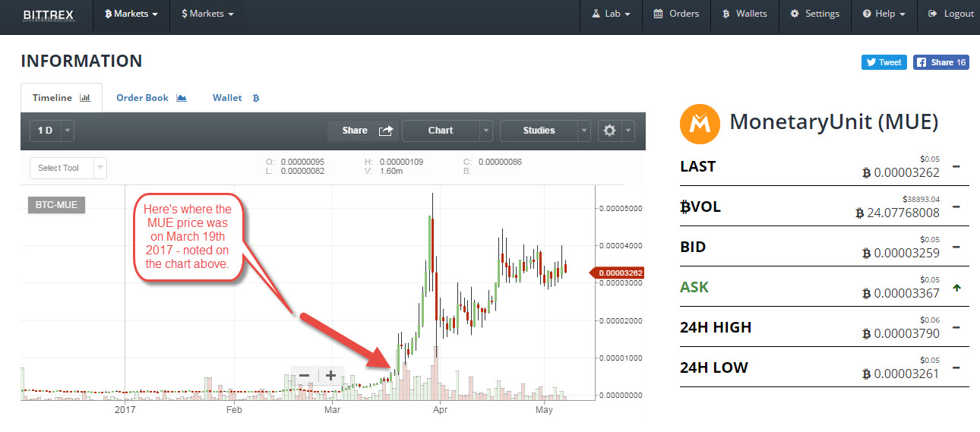This screenshot has width=980, height=432.
Task: Expand the Studies dropdown arrow
Action: pos(584,131)
